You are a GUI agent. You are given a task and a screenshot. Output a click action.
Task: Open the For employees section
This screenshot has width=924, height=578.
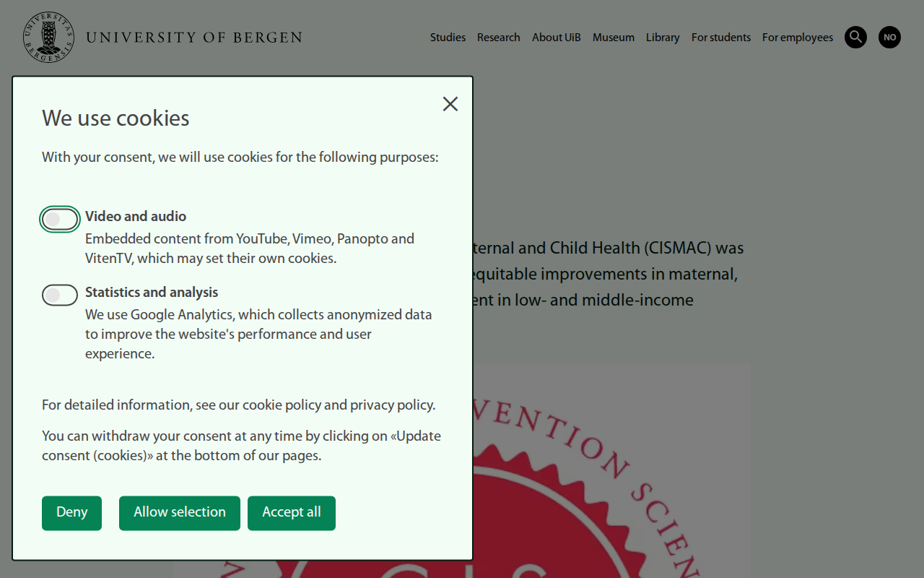(797, 37)
